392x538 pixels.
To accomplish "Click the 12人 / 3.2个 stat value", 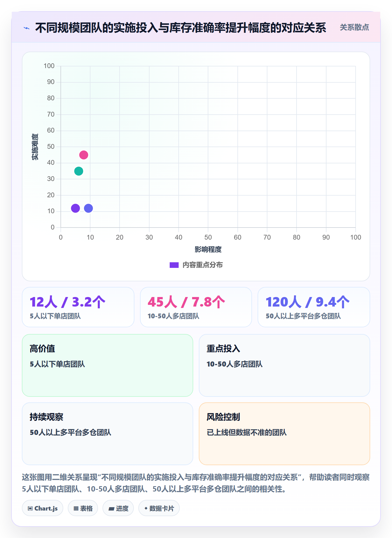I will (67, 302).
